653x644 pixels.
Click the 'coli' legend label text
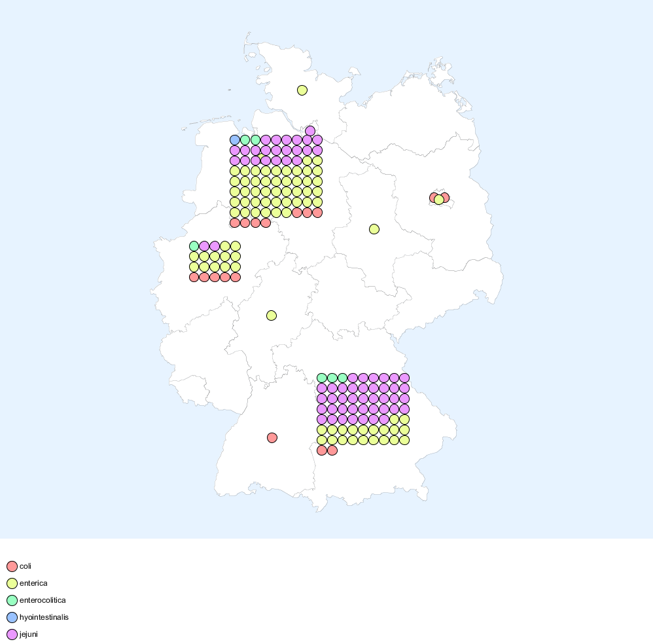point(26,566)
